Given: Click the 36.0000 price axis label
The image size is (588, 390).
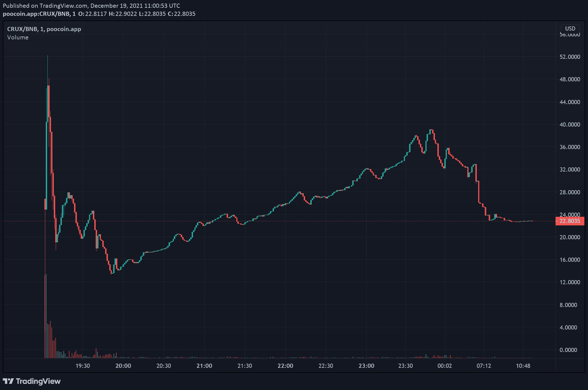Looking at the screenshot, I should 570,147.
